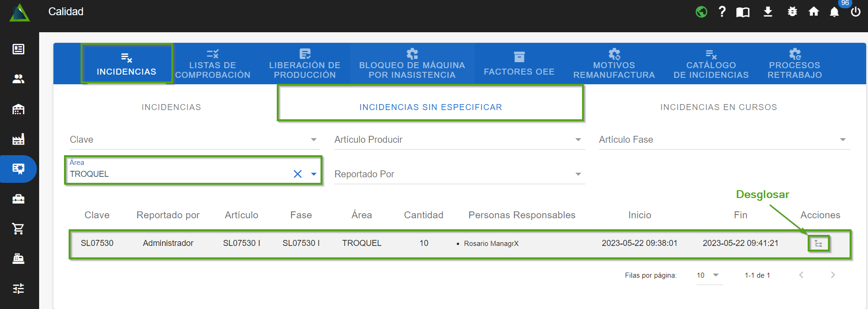The image size is (868, 309).
Task: Open the Factores OEE tab
Action: [x=519, y=64]
